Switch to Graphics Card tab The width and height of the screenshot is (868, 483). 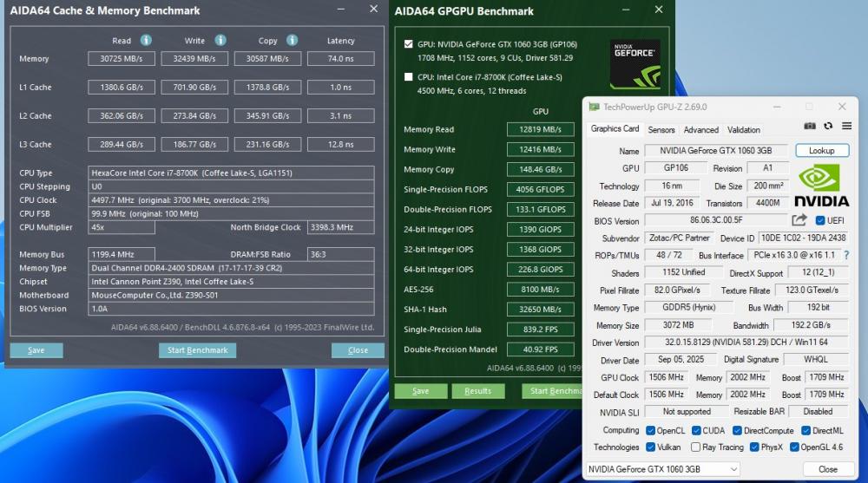tap(615, 129)
